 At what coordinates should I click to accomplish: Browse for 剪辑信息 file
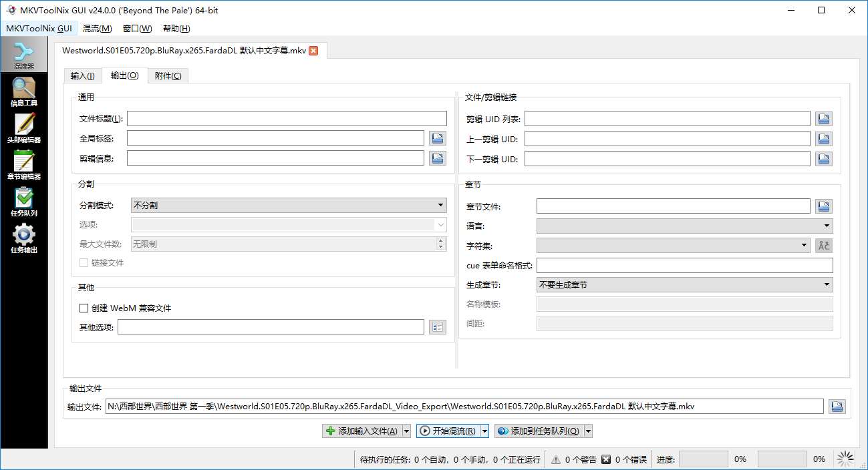click(438, 158)
